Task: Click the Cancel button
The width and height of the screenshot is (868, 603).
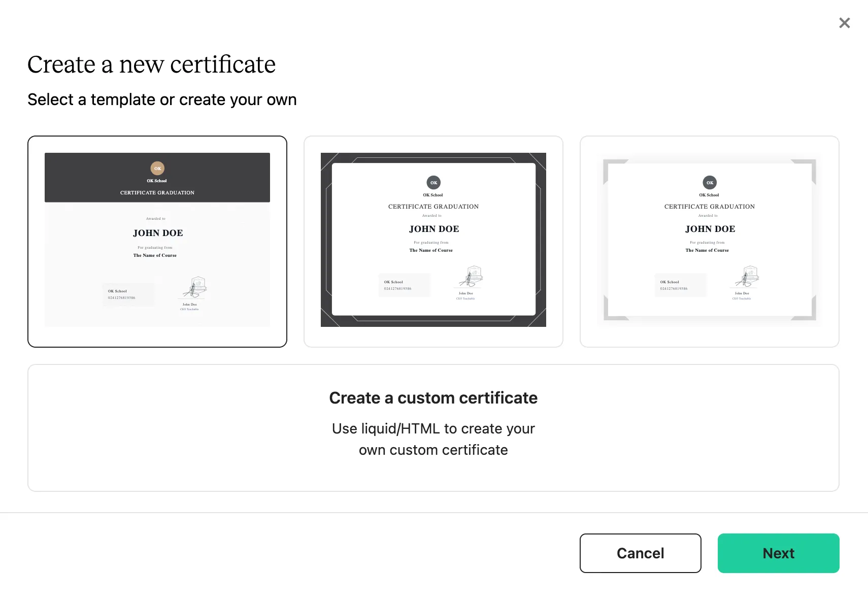Action: click(x=641, y=553)
